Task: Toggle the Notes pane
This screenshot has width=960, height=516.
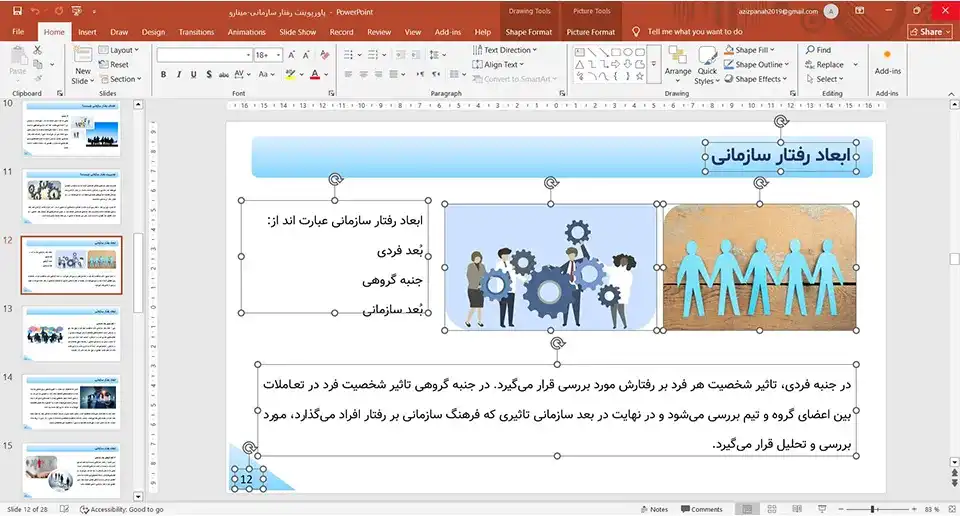Action: (654, 509)
